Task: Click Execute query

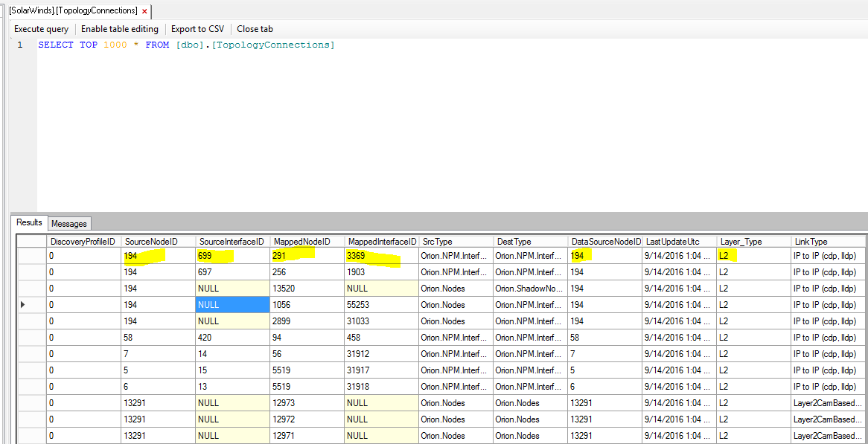Action: [42, 29]
